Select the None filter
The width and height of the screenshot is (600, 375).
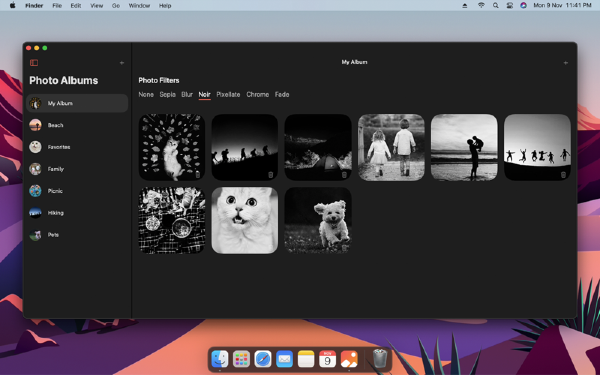coord(146,95)
